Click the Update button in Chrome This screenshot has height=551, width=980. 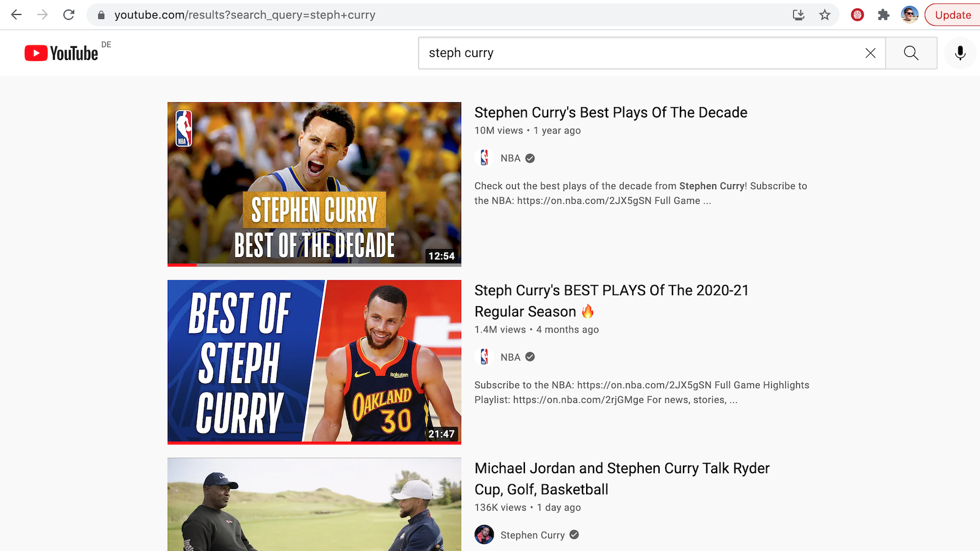click(x=952, y=15)
